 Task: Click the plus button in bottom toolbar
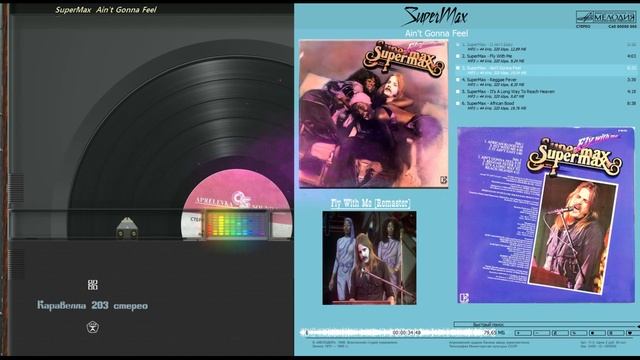[x=523, y=333]
